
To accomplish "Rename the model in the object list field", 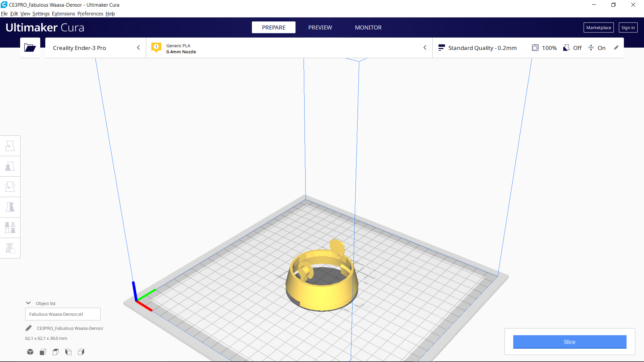I will coord(63,314).
